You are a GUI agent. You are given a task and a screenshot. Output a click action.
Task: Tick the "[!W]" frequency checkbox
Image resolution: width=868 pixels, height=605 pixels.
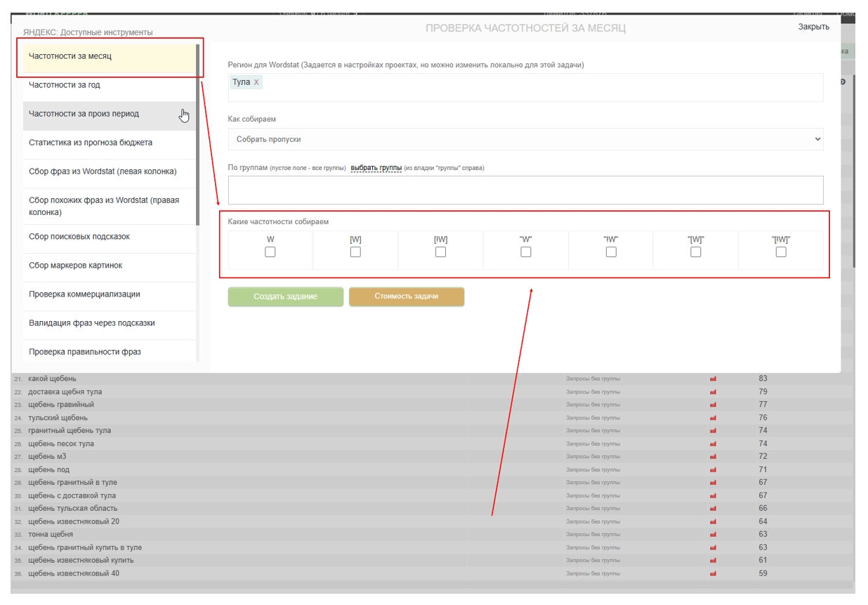tap(781, 252)
